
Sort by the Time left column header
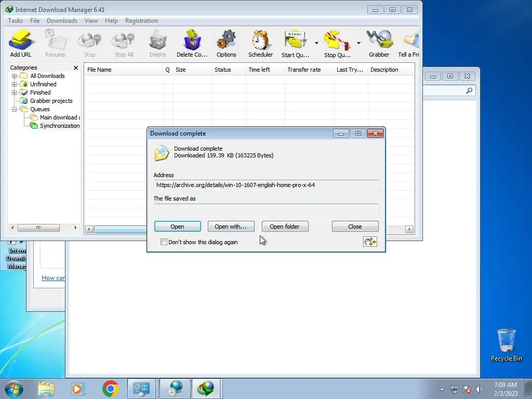[x=265, y=70]
